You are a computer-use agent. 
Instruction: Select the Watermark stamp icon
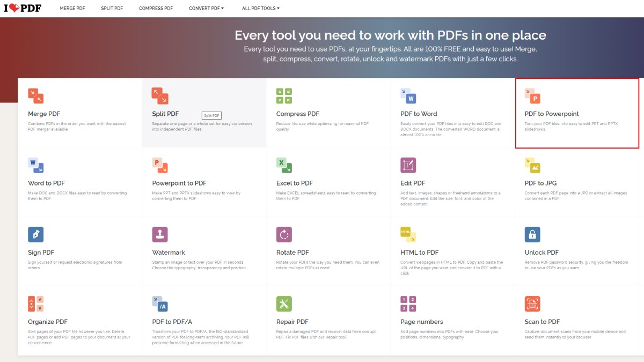[160, 234]
